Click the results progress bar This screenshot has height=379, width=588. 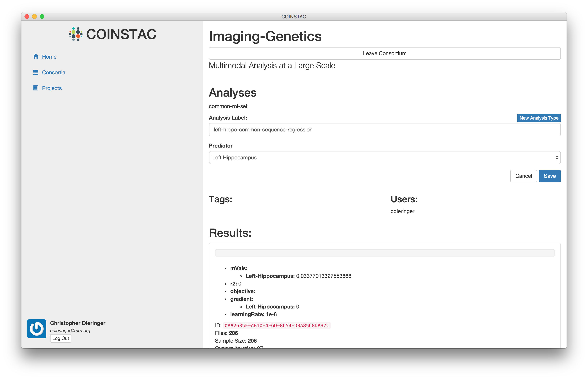385,253
